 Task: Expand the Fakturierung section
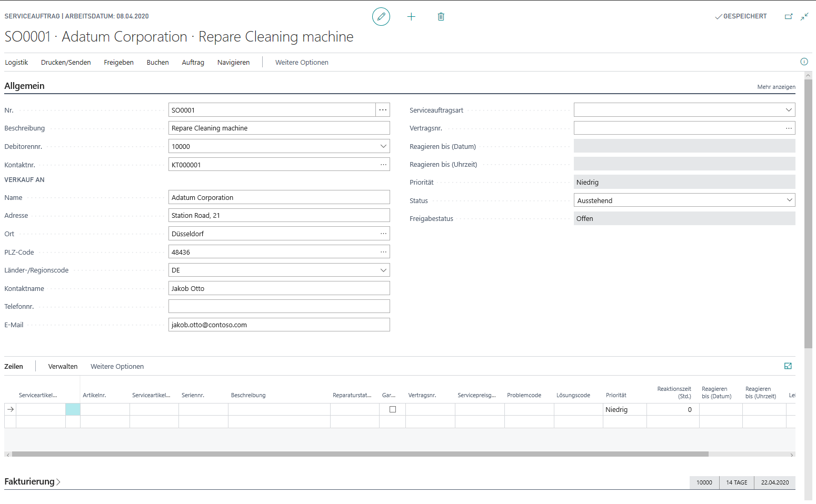[32, 481]
